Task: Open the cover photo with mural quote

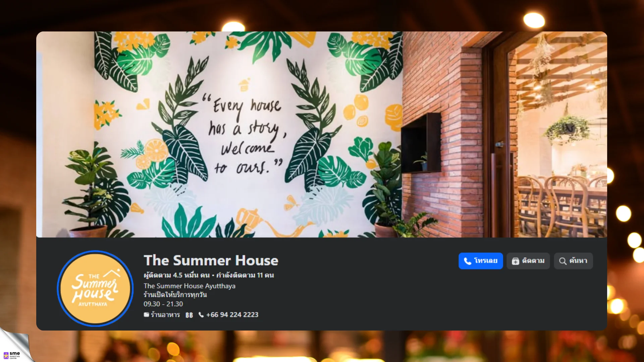Action: [322, 134]
